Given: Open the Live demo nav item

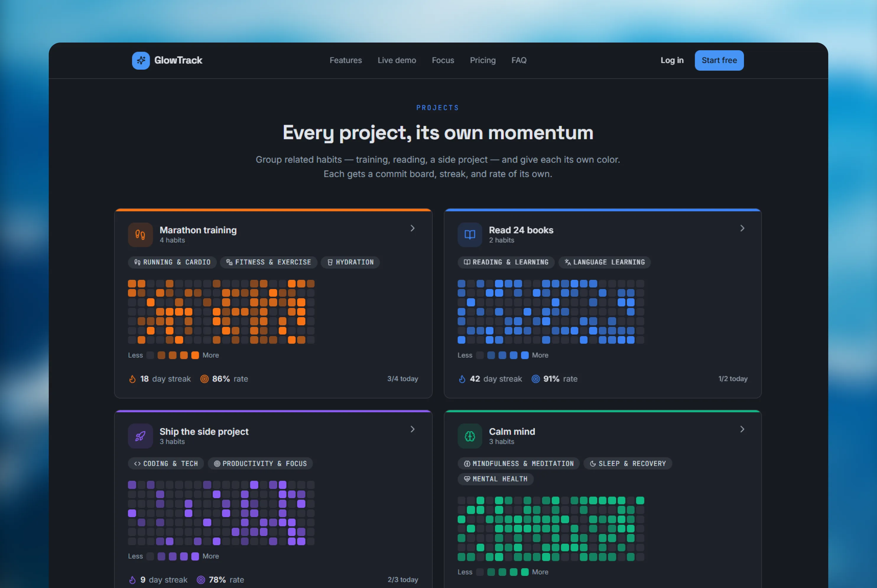Looking at the screenshot, I should click(397, 60).
